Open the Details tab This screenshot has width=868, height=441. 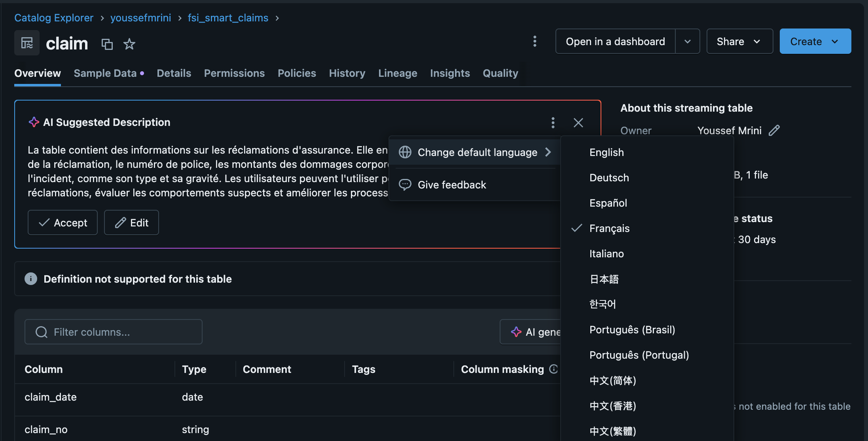pyautogui.click(x=174, y=73)
